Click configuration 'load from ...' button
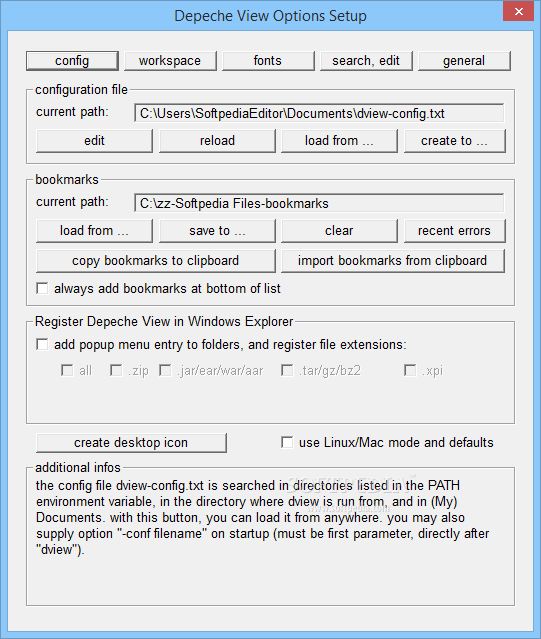The image size is (541, 639). (x=339, y=141)
